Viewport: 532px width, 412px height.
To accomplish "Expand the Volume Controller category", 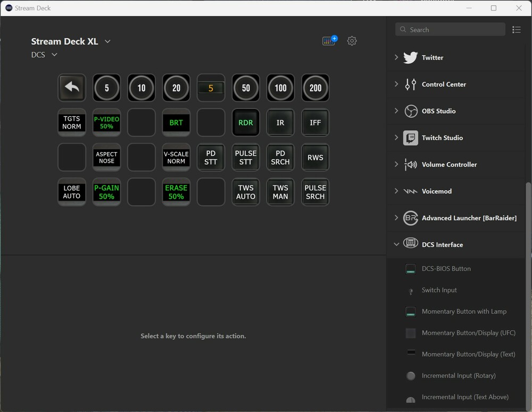I will pos(456,164).
